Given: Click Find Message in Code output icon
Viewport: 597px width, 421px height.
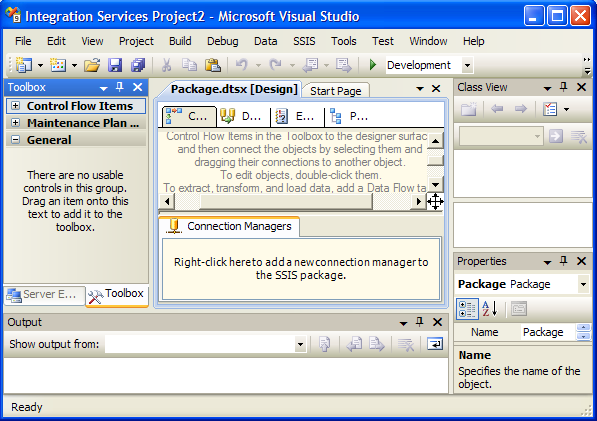Looking at the screenshot, I should click(x=324, y=344).
